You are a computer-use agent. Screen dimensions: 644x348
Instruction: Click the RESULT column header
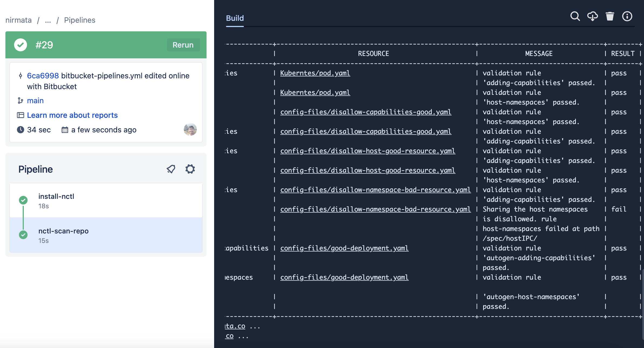point(623,53)
